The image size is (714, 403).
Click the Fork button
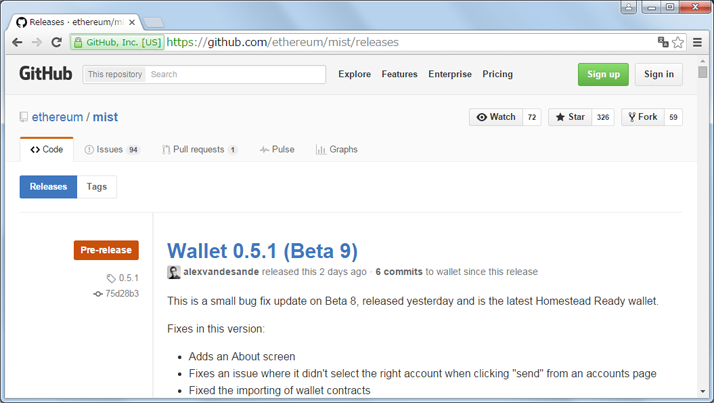pyautogui.click(x=643, y=117)
